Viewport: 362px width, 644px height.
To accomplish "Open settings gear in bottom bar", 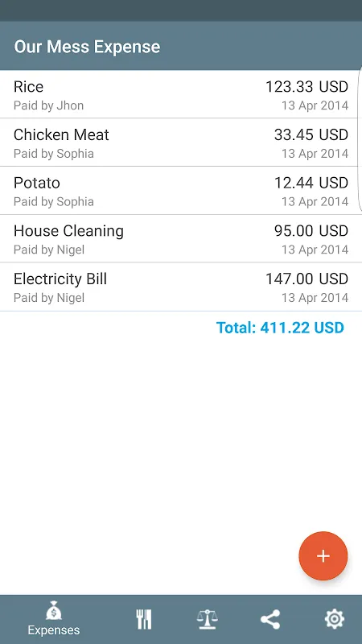I will 335,619.
